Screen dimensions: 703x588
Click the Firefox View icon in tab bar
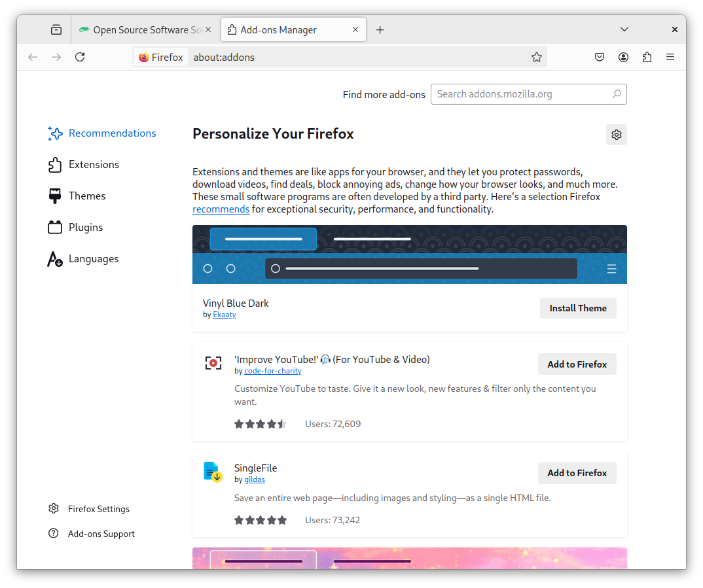point(56,29)
